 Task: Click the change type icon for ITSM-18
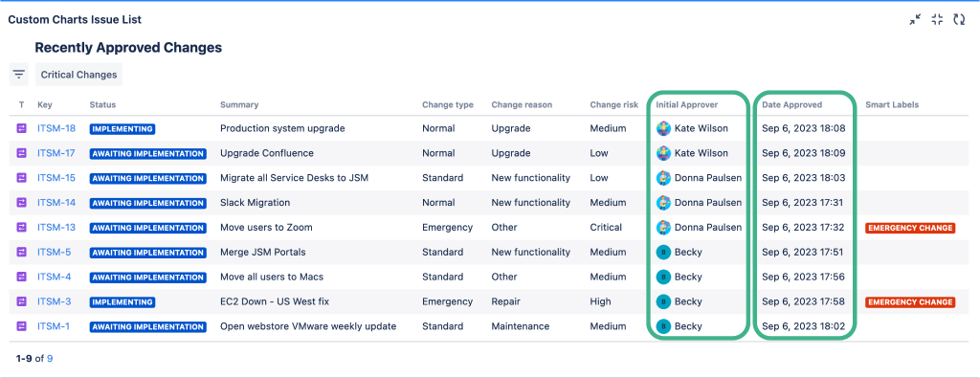click(x=22, y=128)
